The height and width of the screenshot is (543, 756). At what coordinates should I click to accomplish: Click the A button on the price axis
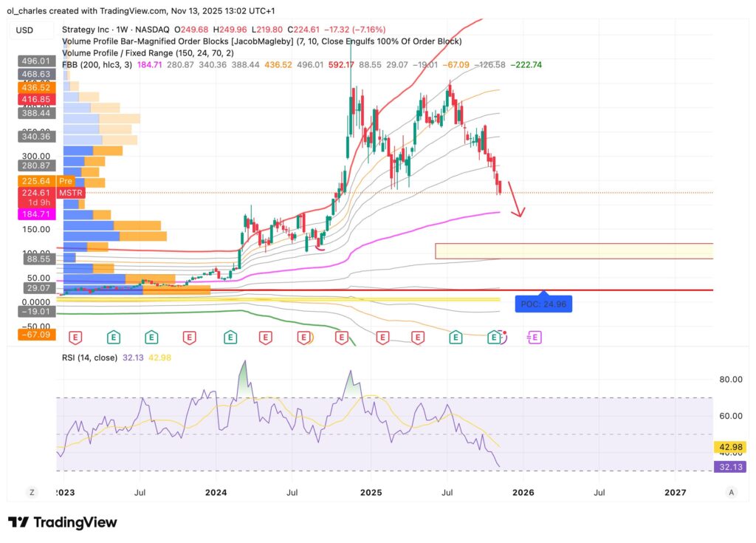pyautogui.click(x=731, y=491)
